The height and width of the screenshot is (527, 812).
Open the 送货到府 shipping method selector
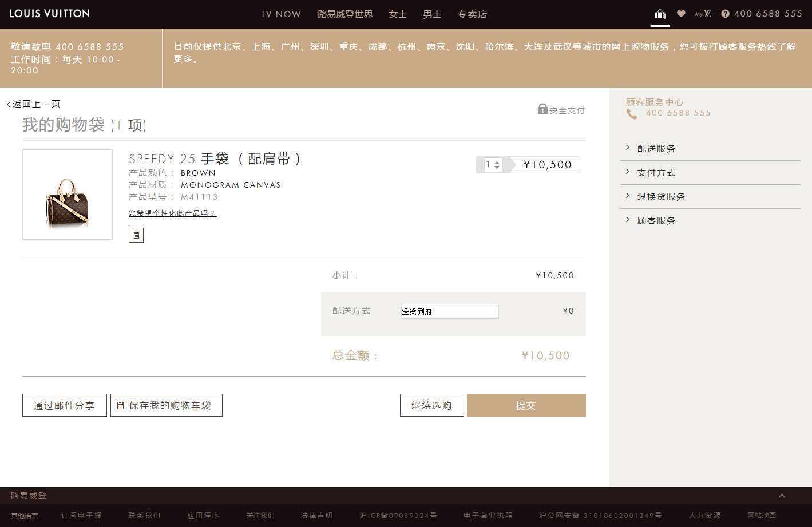450,311
